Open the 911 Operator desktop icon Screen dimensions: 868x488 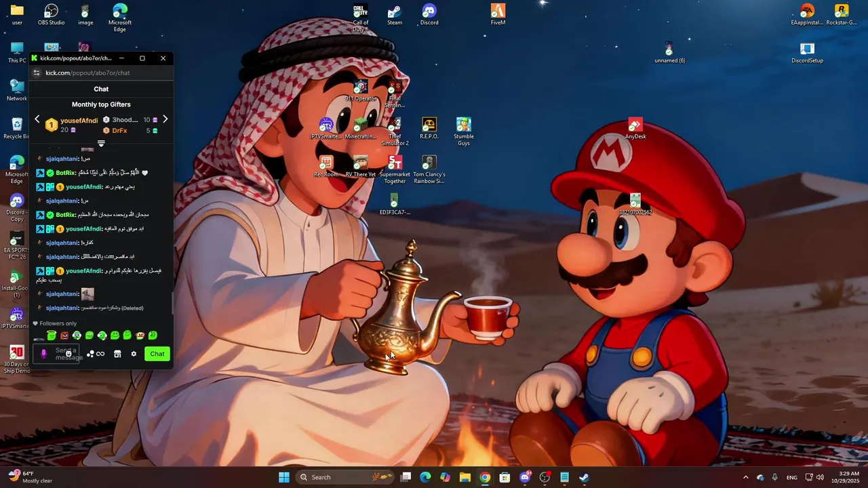[361, 90]
